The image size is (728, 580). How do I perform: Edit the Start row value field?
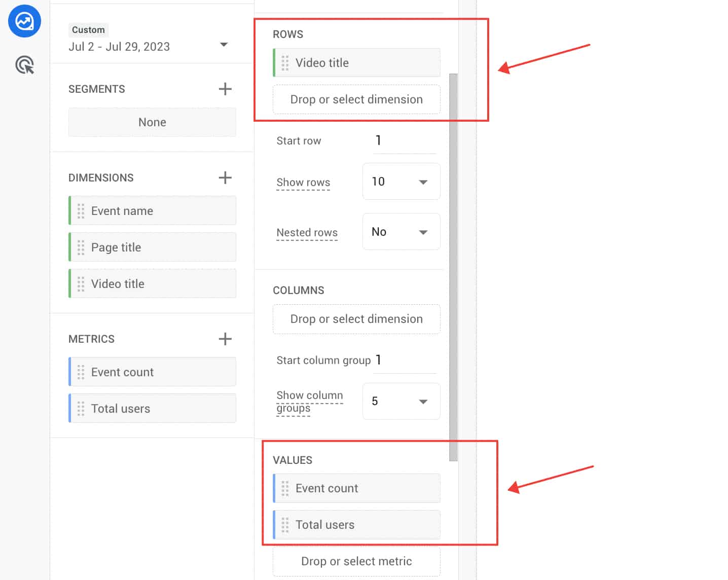405,140
